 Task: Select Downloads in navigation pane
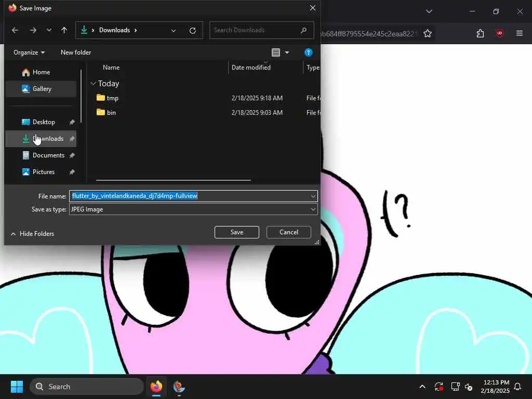(x=41, y=138)
